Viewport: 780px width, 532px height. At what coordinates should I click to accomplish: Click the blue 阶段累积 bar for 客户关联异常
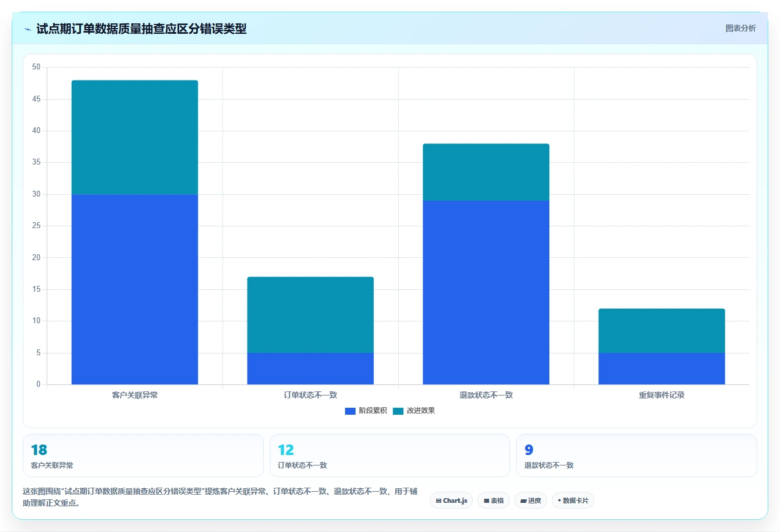135,289
